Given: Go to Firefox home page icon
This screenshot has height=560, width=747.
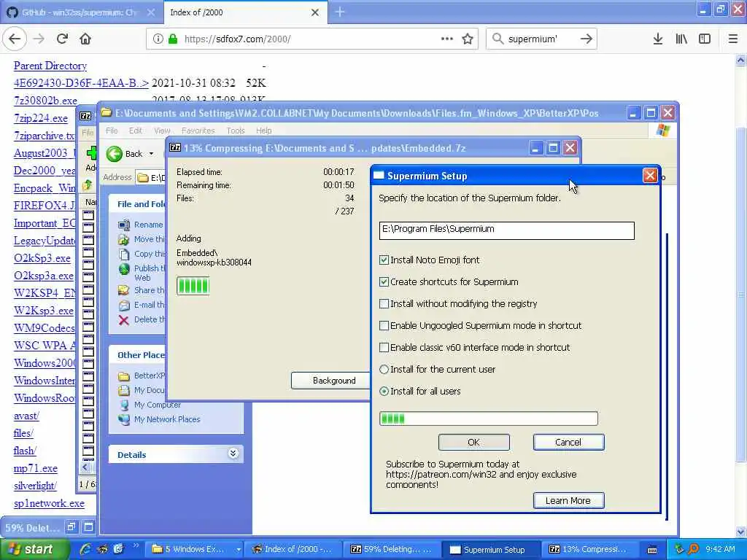Looking at the screenshot, I should (x=85, y=39).
